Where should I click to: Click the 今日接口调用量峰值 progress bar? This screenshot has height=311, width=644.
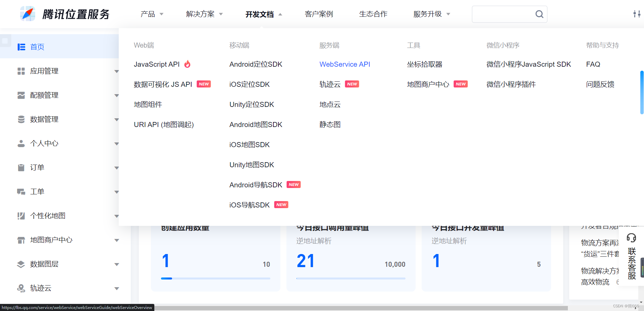pyautogui.click(x=351, y=278)
